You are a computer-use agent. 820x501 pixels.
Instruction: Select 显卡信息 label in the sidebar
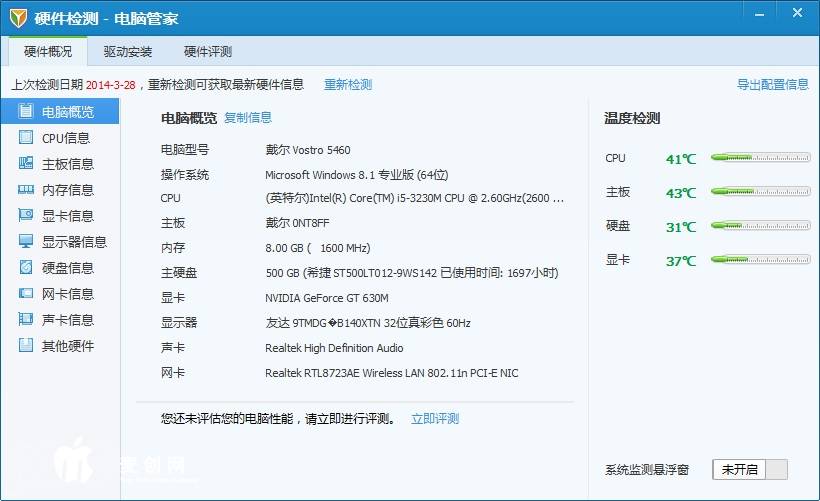point(68,216)
